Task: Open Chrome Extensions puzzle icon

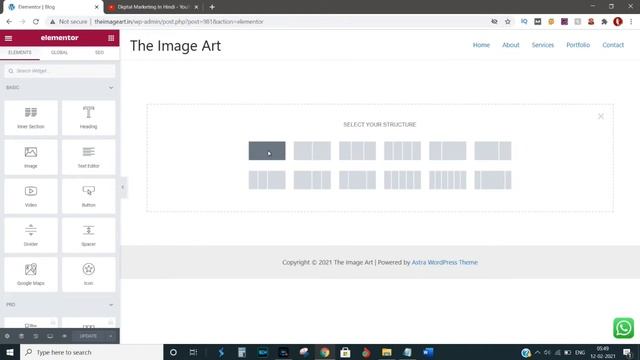Action: (604, 22)
